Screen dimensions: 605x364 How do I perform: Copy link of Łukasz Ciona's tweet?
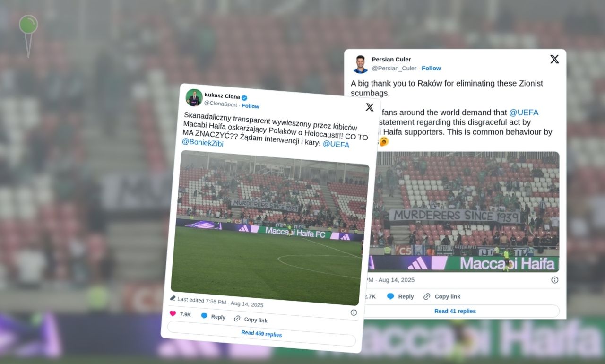[251, 320]
